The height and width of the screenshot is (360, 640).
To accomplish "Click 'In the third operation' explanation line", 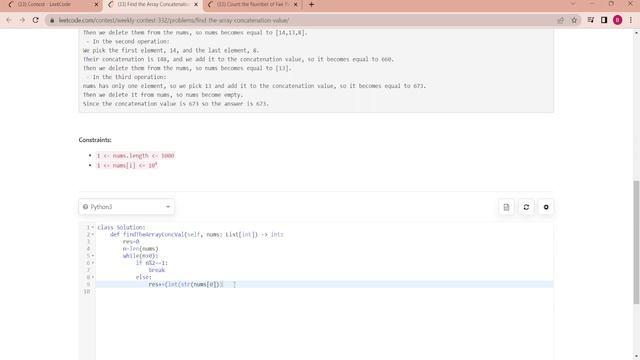I will click(x=126, y=77).
